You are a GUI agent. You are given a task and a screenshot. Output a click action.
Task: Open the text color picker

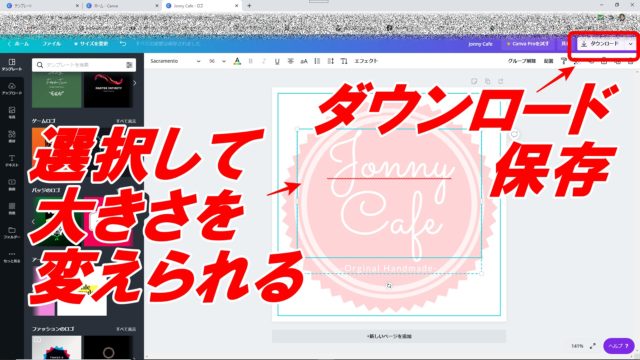pos(237,61)
